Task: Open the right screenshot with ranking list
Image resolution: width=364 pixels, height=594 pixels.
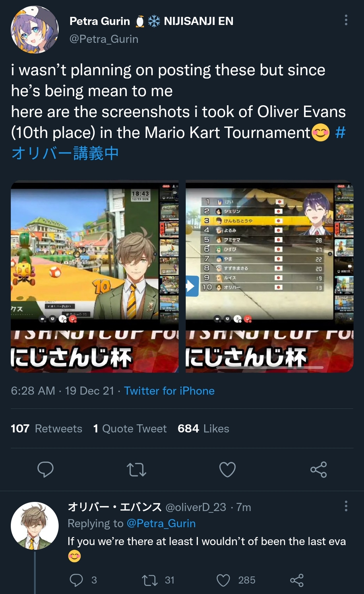Action: click(270, 276)
